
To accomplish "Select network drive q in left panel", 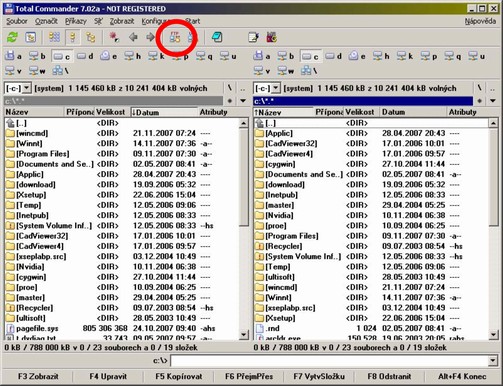I will [x=204, y=56].
